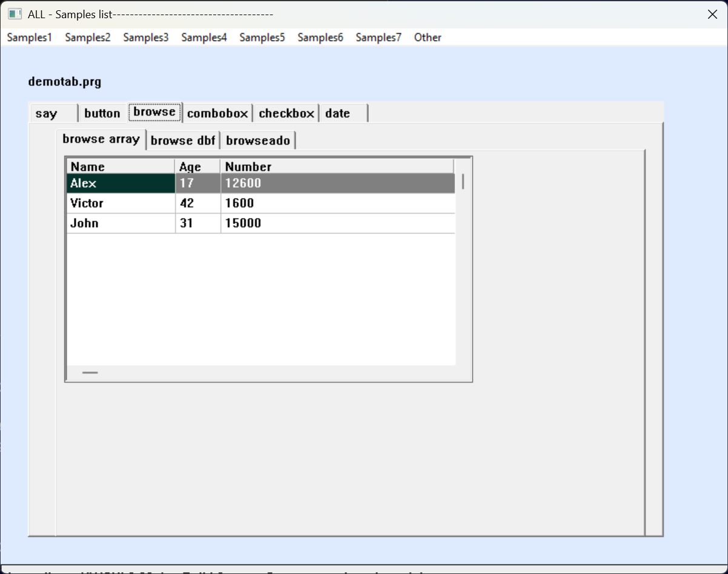Viewport: 728px width, 574px height.
Task: Open the browseado sub-tab
Action: pyautogui.click(x=258, y=140)
